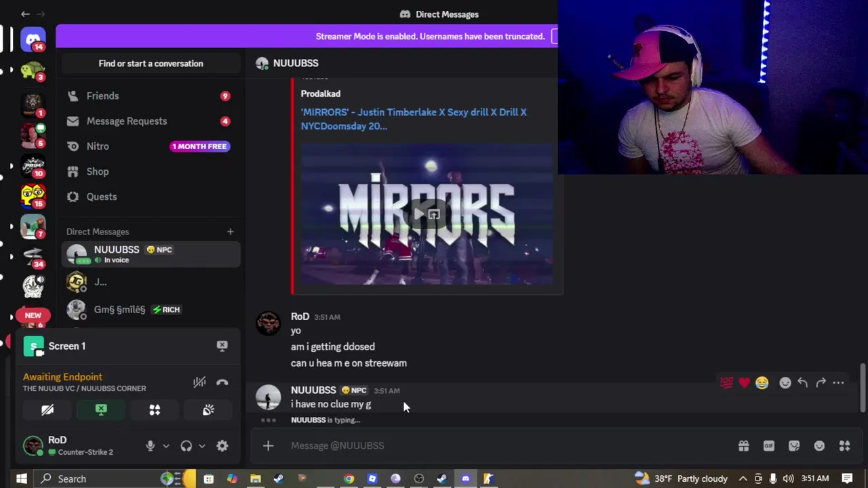Click Message @NUUUBSS input field
The image size is (868, 488).
(509, 445)
